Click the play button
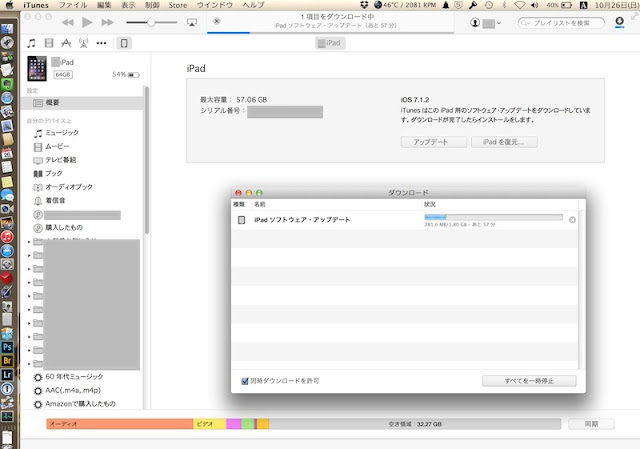Image resolution: width=640 pixels, height=449 pixels. tap(87, 22)
